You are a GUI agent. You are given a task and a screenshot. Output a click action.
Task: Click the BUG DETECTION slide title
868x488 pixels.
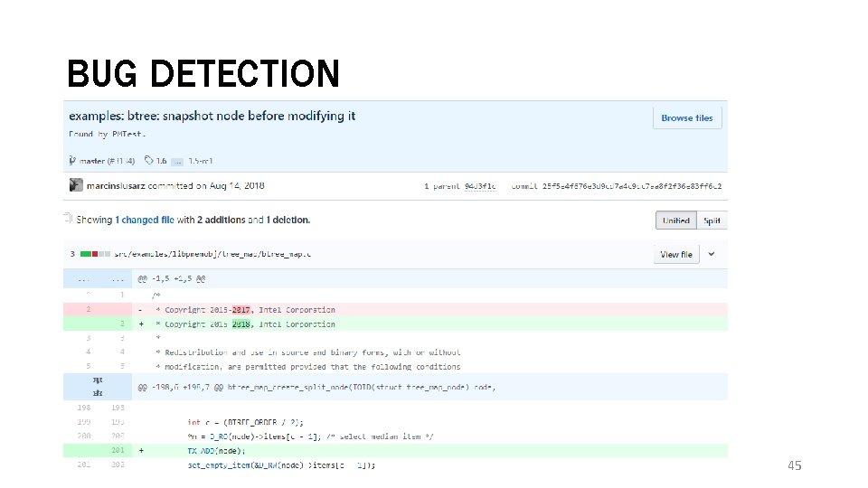[203, 73]
